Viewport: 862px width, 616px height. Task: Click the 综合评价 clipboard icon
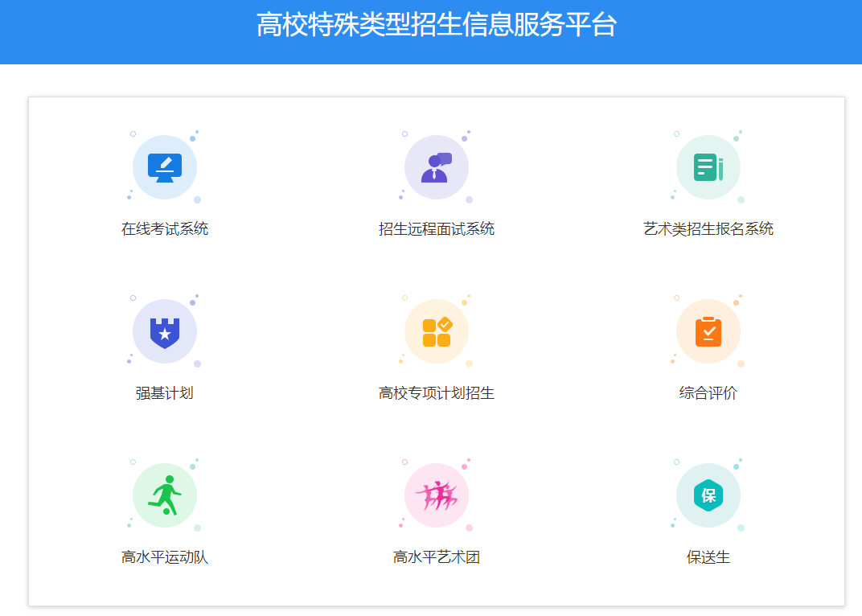[x=708, y=331]
